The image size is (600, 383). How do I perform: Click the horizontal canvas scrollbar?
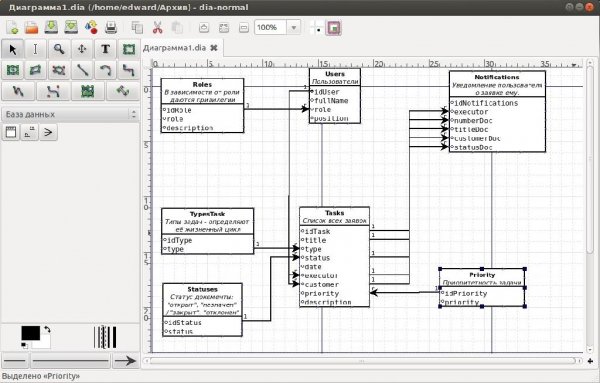(x=363, y=360)
